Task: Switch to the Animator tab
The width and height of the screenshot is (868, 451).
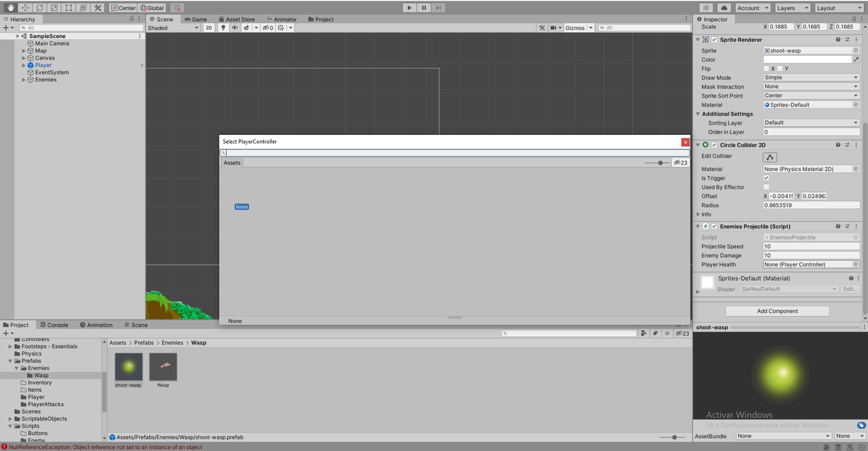Action: (x=281, y=19)
